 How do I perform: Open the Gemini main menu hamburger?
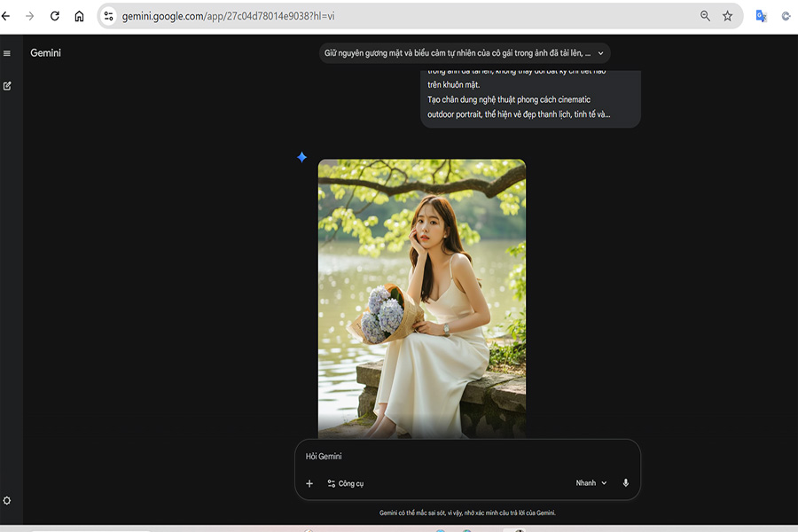(x=7, y=53)
